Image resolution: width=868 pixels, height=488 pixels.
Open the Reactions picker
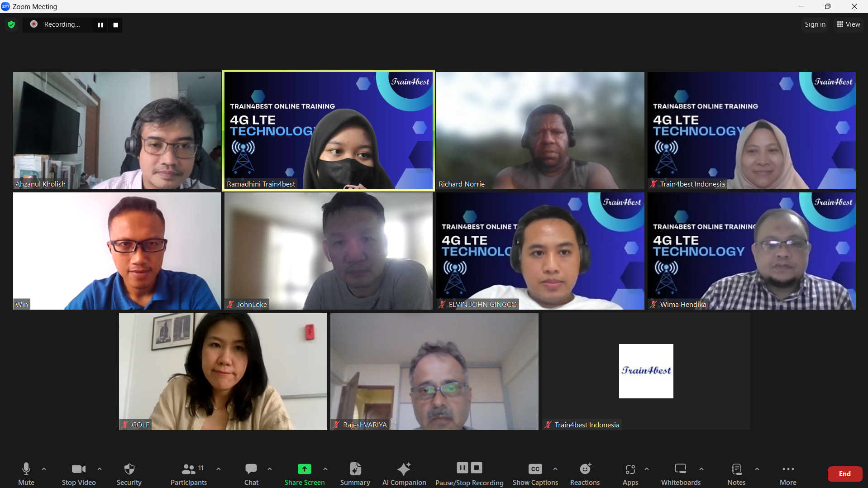[x=585, y=474]
